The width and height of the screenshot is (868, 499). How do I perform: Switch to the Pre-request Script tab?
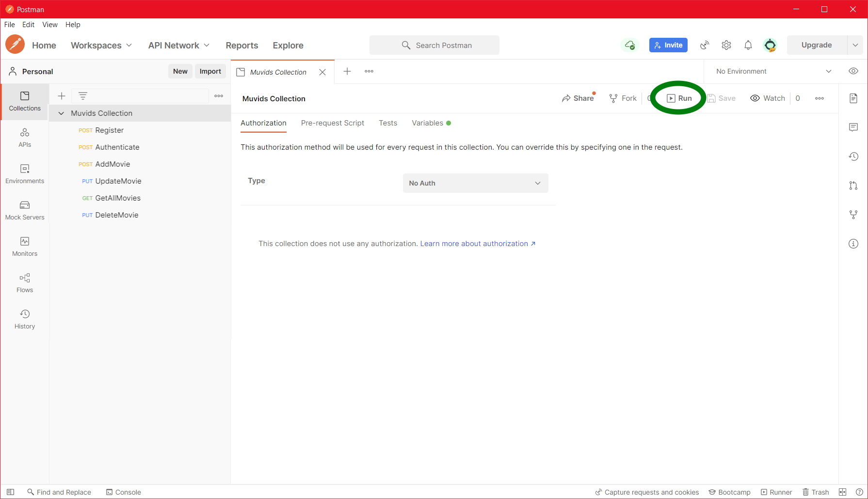tap(333, 123)
